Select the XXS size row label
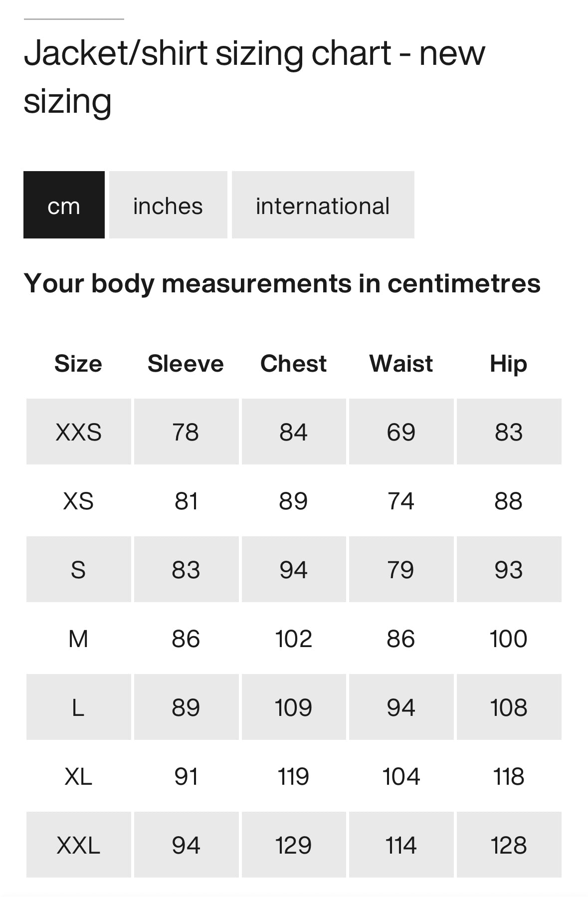The height and width of the screenshot is (906, 588). [78, 432]
